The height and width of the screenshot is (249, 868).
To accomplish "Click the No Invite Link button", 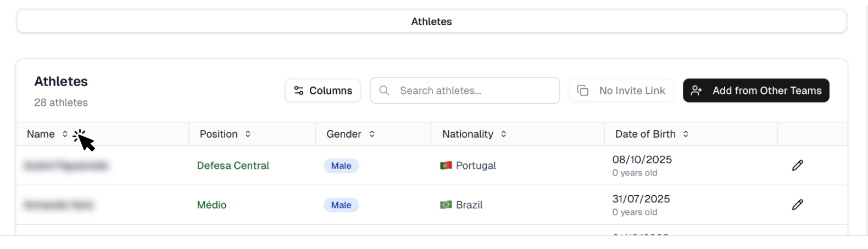I will (x=622, y=90).
